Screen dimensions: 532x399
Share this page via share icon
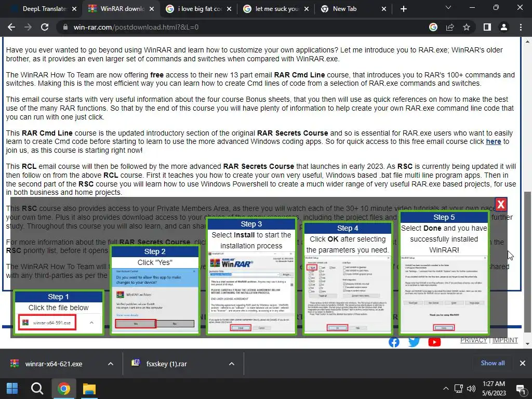pos(450,27)
